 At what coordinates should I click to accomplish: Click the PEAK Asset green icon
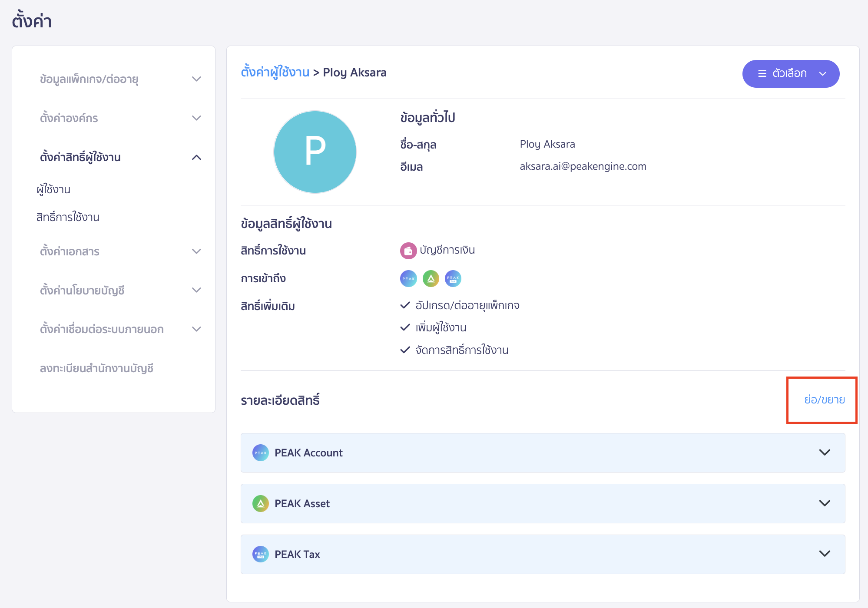coord(260,503)
